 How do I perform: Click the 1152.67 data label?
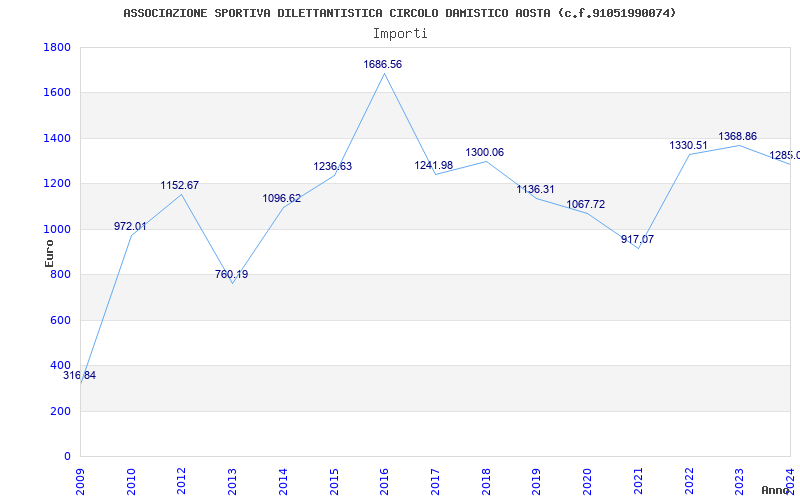pos(180,185)
